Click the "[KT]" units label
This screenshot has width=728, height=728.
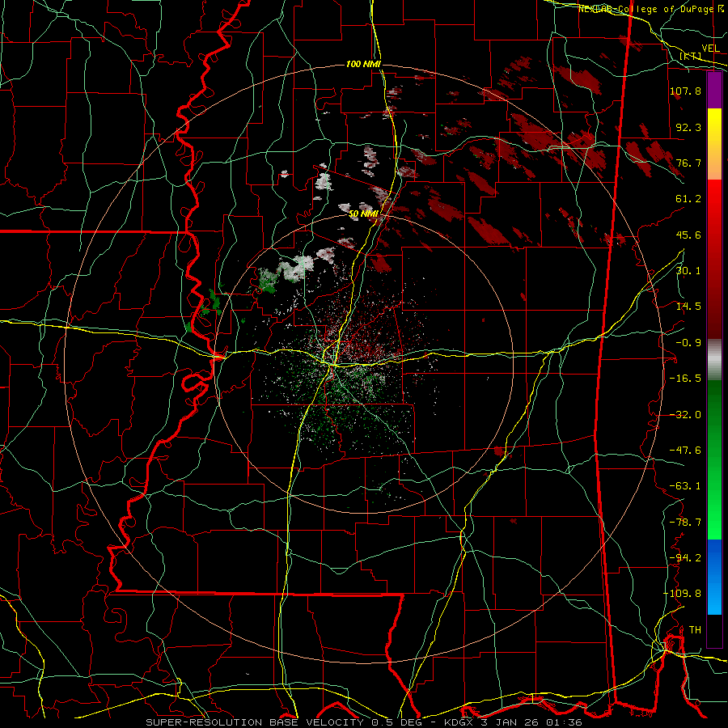coord(691,56)
